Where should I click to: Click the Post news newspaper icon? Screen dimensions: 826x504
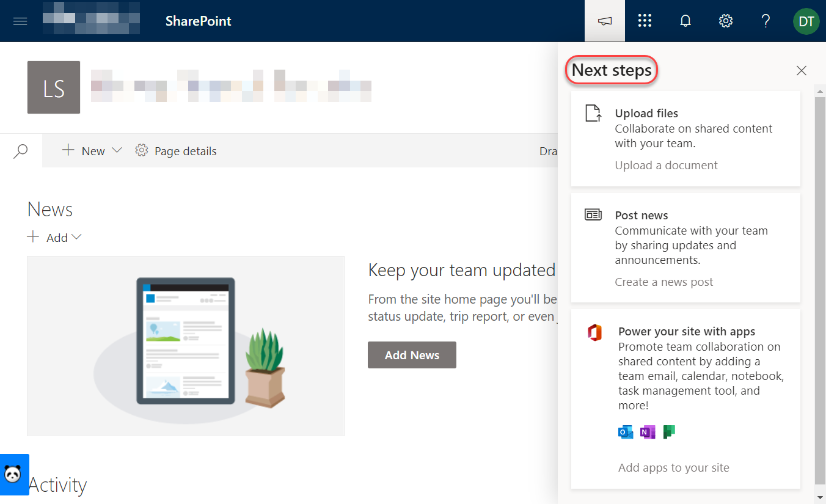click(x=593, y=214)
